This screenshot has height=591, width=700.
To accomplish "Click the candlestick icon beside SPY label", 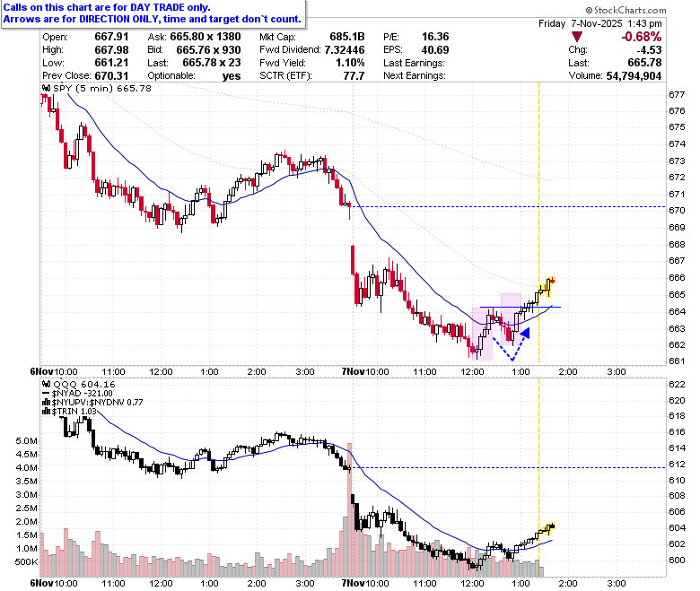I will point(47,88).
